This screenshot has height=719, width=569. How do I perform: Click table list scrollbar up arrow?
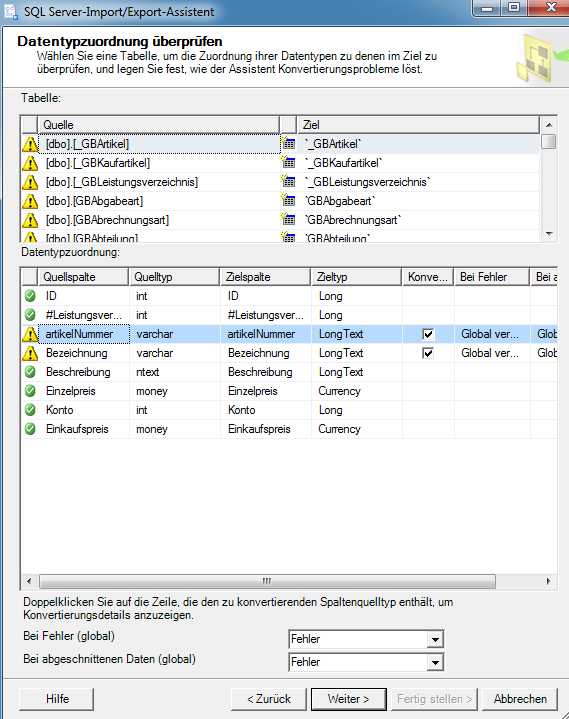pyautogui.click(x=549, y=125)
